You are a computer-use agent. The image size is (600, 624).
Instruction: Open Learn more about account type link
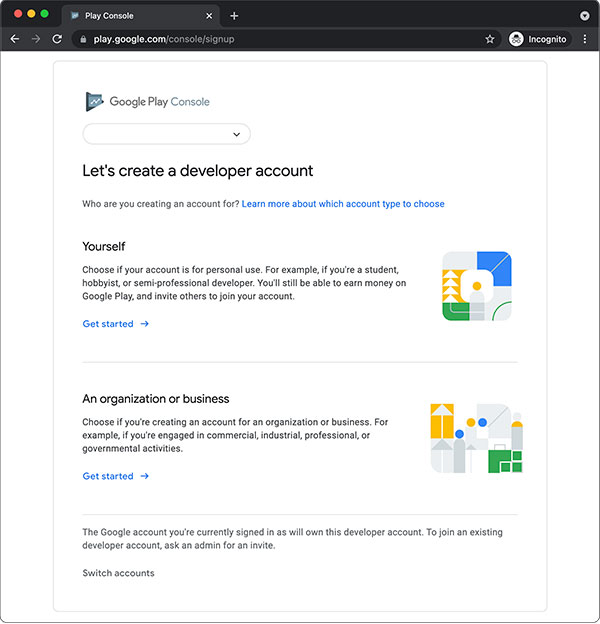pyautogui.click(x=343, y=204)
